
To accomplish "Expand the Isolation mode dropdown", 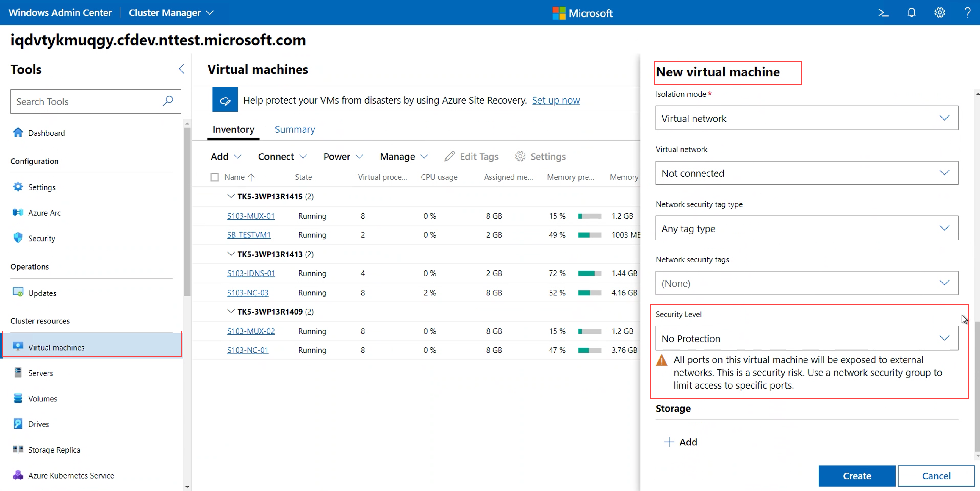I will tap(807, 118).
